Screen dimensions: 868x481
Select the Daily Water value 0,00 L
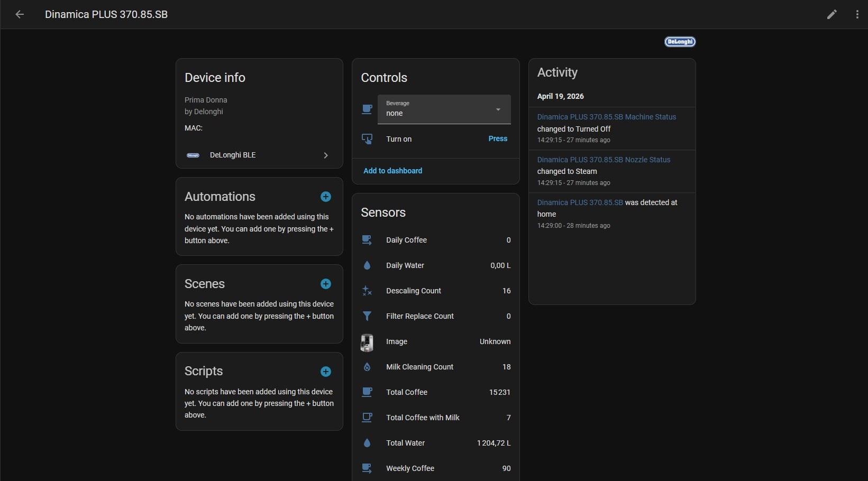point(500,265)
